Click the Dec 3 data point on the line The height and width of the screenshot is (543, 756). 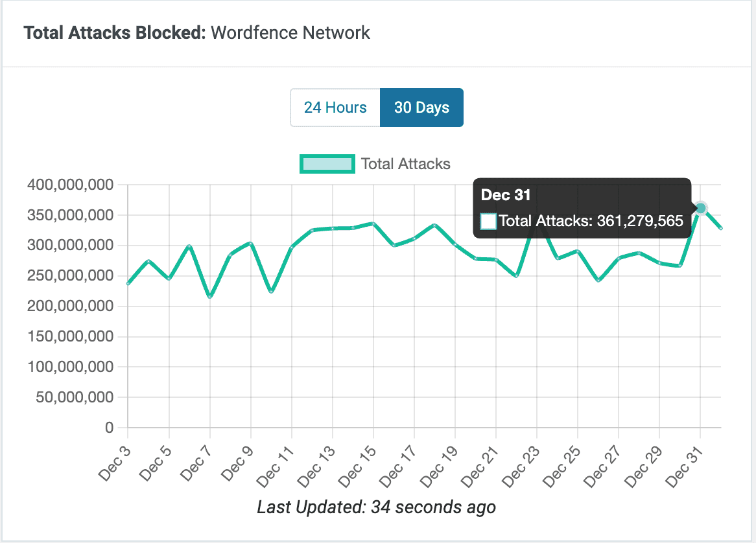pyautogui.click(x=128, y=283)
